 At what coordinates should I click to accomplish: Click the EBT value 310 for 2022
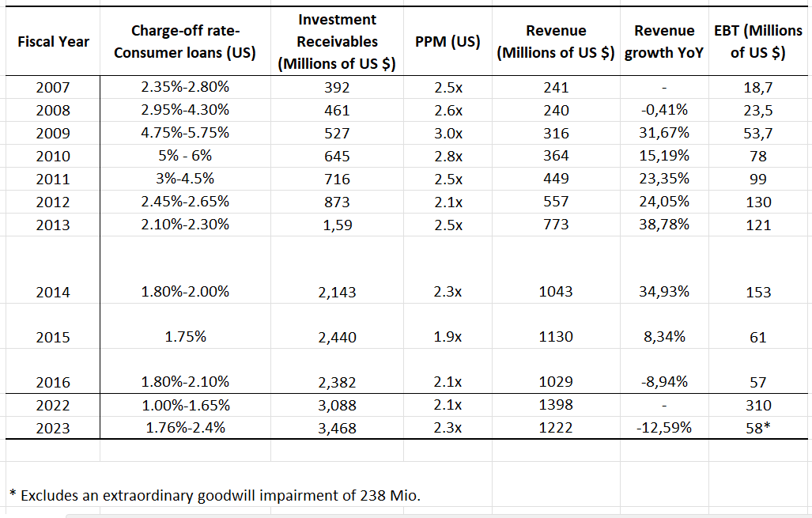point(757,405)
